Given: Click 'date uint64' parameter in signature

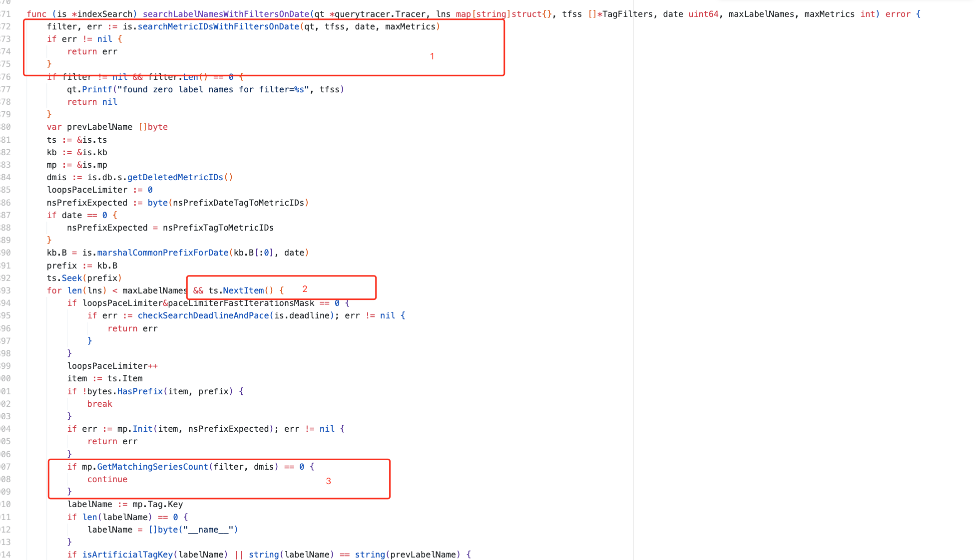Looking at the screenshot, I should point(691,14).
